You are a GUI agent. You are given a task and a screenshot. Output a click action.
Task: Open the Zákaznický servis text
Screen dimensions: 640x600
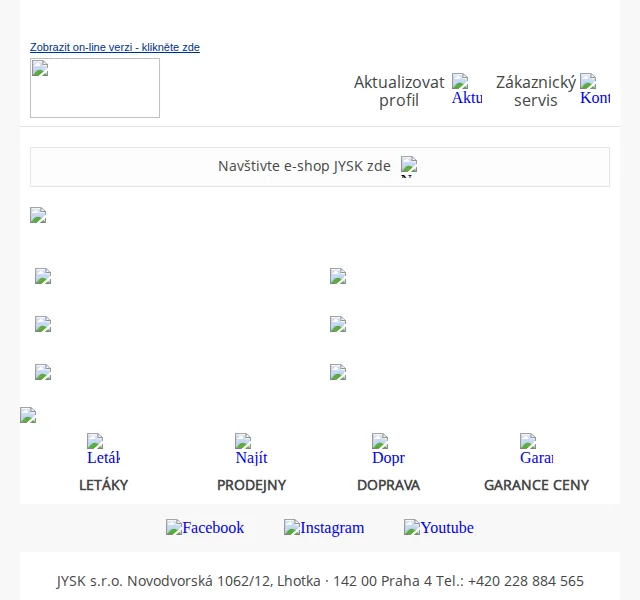pyautogui.click(x=536, y=91)
